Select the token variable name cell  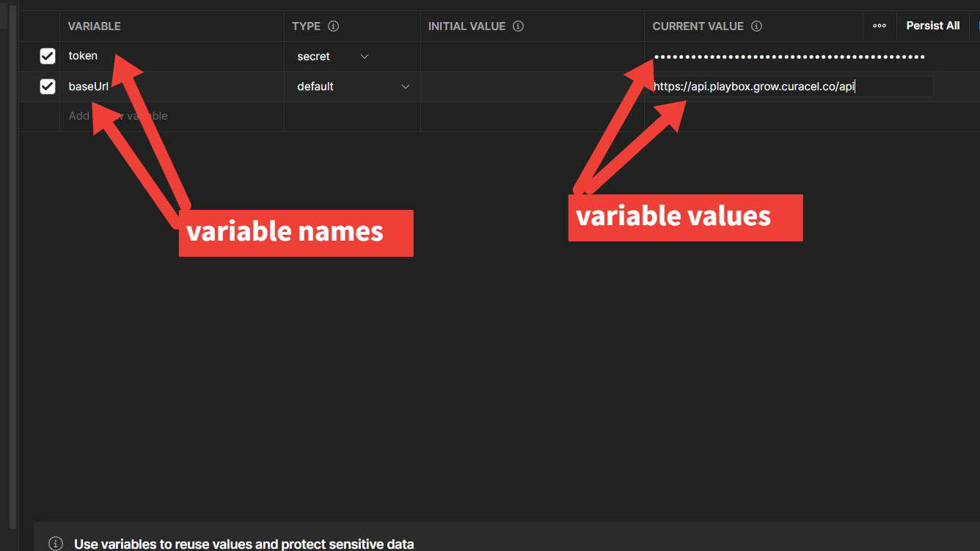pos(172,56)
